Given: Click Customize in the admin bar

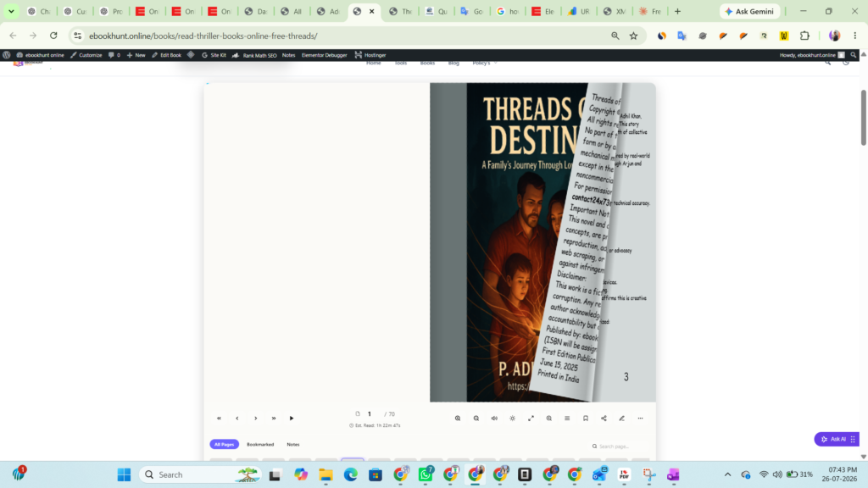Looking at the screenshot, I should pos(86,55).
